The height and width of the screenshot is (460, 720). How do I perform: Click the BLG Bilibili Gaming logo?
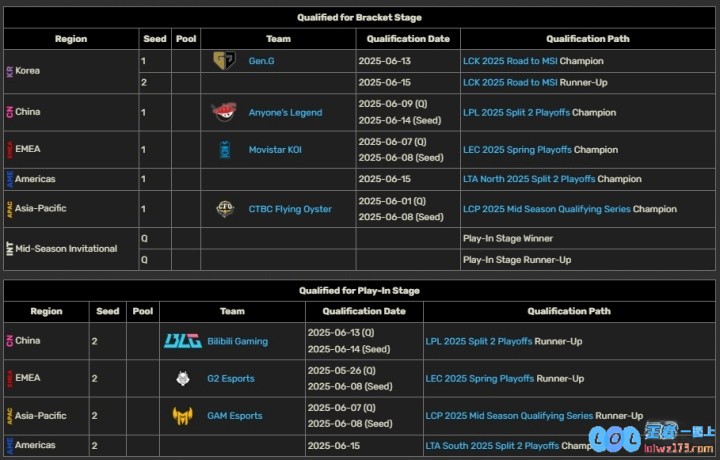(183, 341)
